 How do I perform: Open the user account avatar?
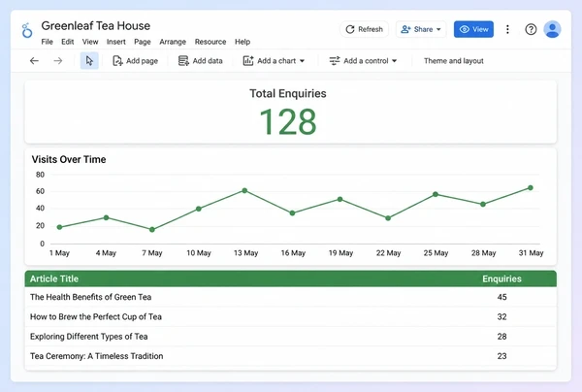pyautogui.click(x=552, y=29)
